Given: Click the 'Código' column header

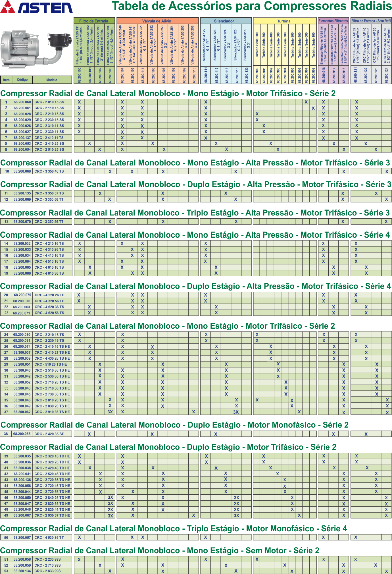Looking at the screenshot, I should [22, 80].
